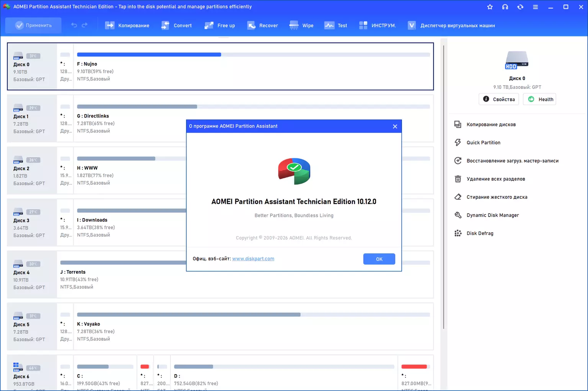Open the www.diskpart.com website link
Screen dimensions: 588x391
(253, 259)
